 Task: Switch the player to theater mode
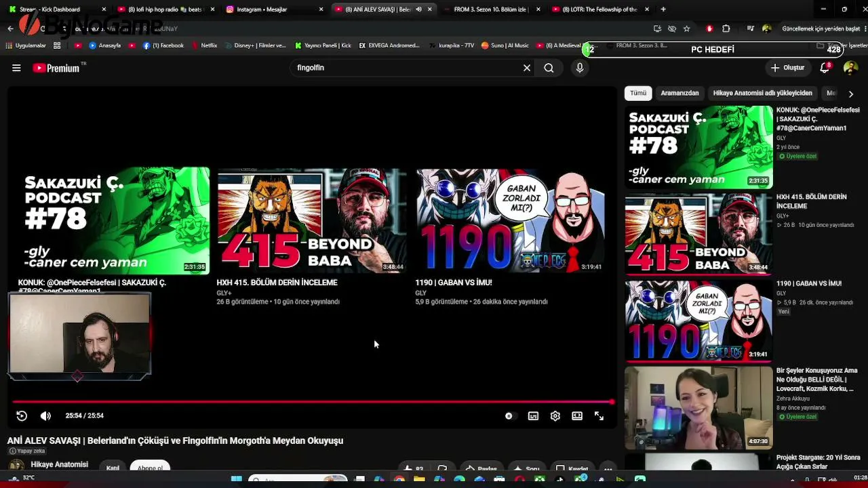577,416
